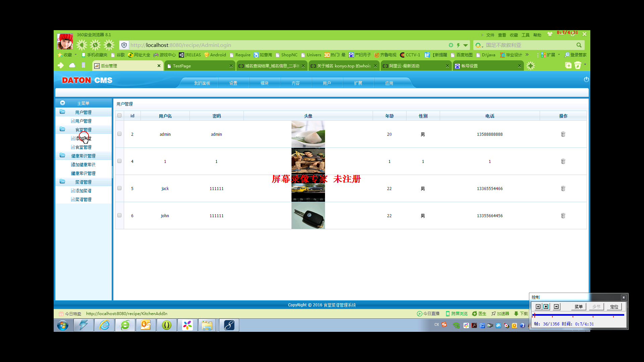Collapse the 食堂管理 menu group
644x362 pixels.
(x=83, y=130)
